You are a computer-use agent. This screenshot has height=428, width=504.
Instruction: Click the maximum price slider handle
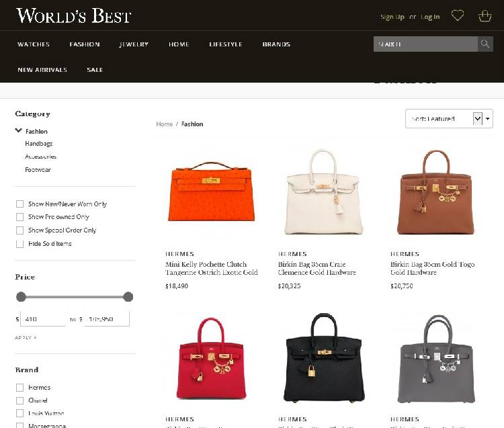(128, 296)
